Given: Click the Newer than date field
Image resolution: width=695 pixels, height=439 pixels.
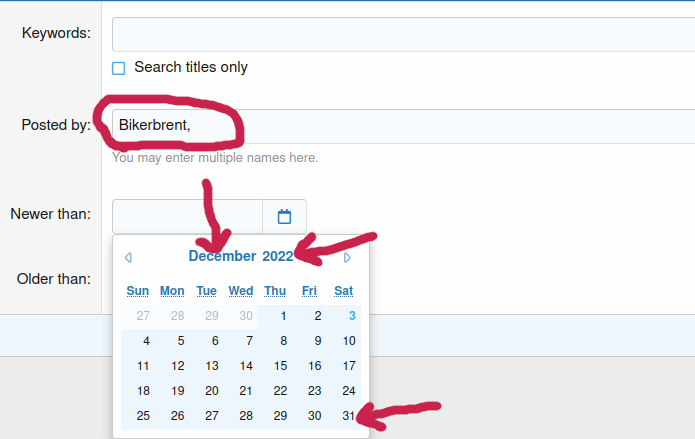Looking at the screenshot, I should point(188,216).
